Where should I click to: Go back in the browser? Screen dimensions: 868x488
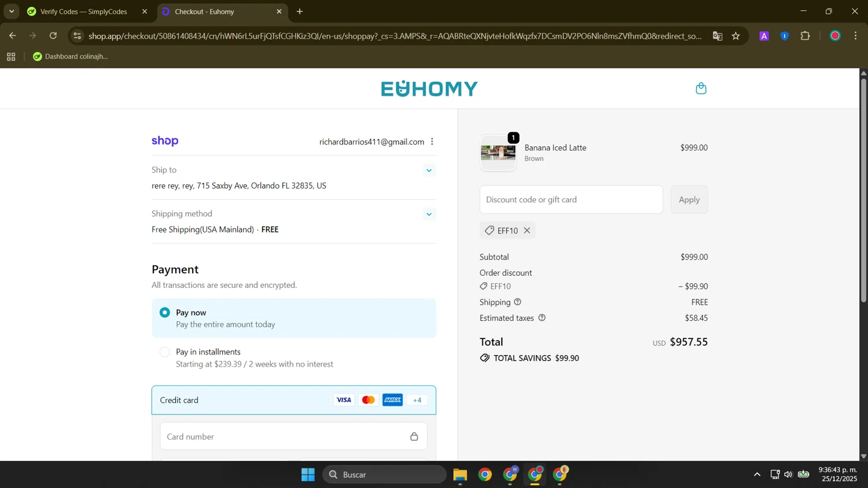12,36
